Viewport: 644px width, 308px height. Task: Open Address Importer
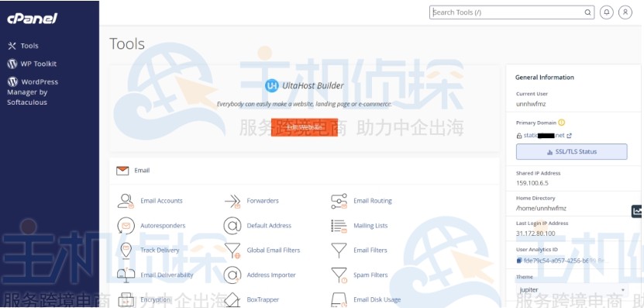pos(271,275)
